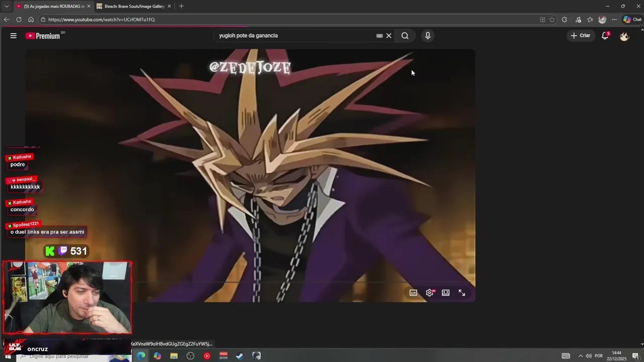
Task: Switch to the Bleach: Brave Souls Image Gallery tab
Action: click(x=132, y=6)
